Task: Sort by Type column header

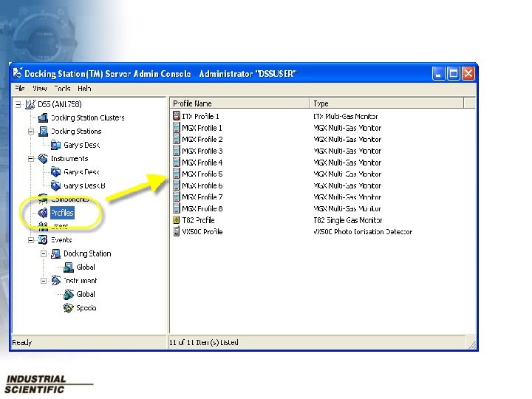Action: (x=386, y=103)
